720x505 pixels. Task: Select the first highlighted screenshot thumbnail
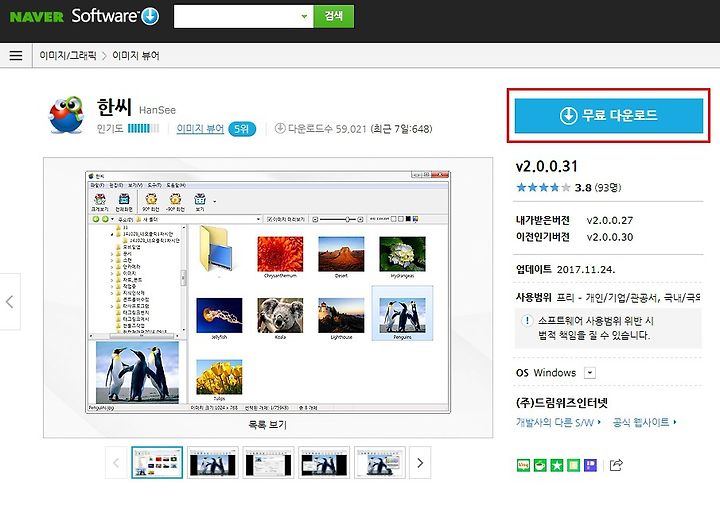[x=157, y=462]
